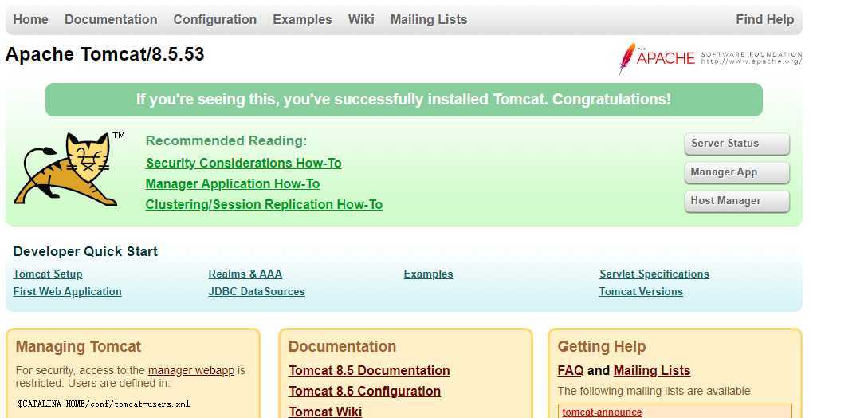Image resolution: width=868 pixels, height=418 pixels.
Task: Open the Realms & AAA link
Action: 245,274
